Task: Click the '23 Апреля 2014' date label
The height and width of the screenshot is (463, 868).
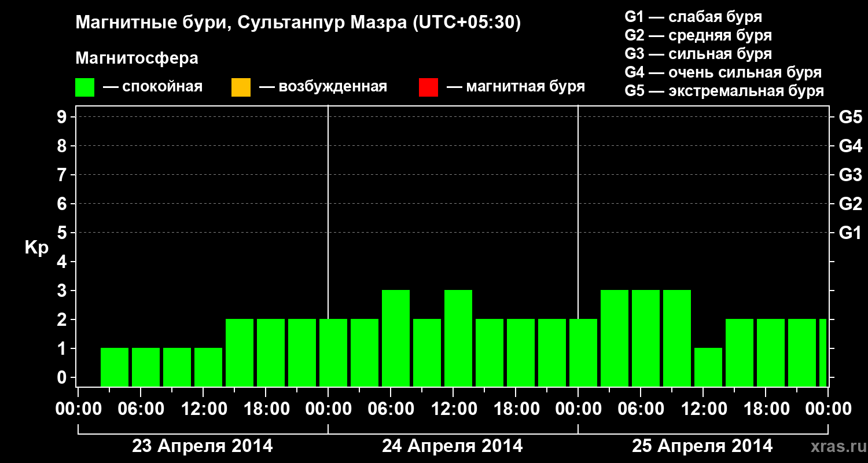Action: click(x=203, y=446)
